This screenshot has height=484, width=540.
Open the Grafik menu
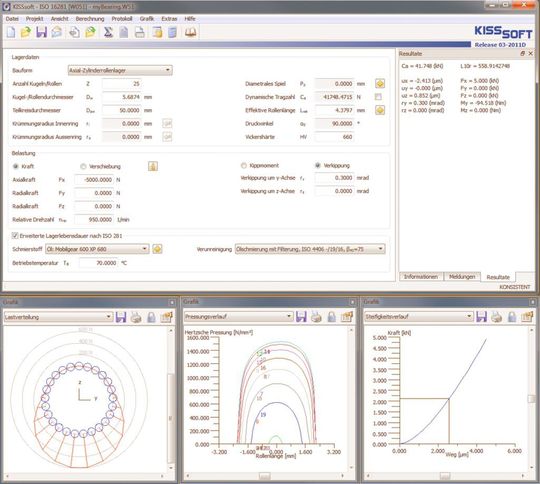[x=147, y=19]
